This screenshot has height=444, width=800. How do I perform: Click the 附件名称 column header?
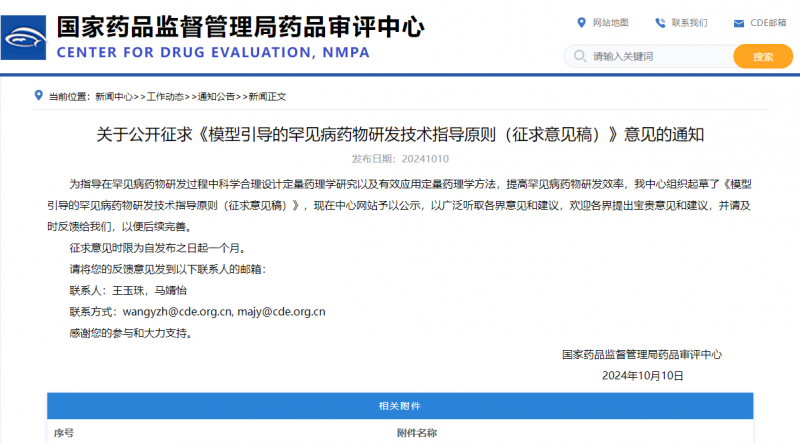420,433
